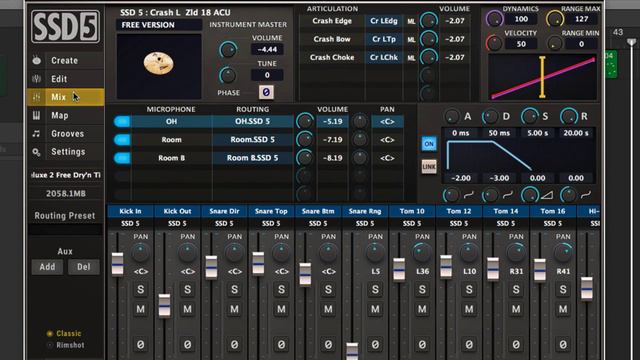Open OH.SSD 5 routing dropdown

point(252,121)
